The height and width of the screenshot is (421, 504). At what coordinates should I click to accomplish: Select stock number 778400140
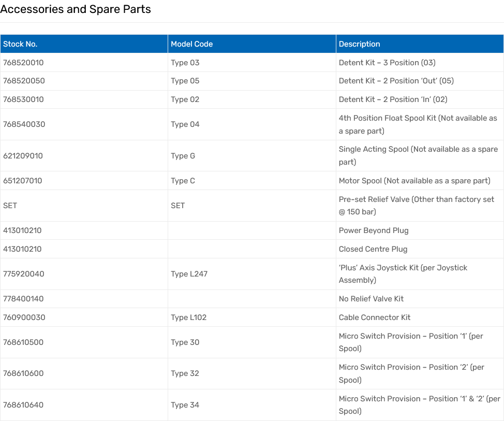pyautogui.click(x=23, y=299)
